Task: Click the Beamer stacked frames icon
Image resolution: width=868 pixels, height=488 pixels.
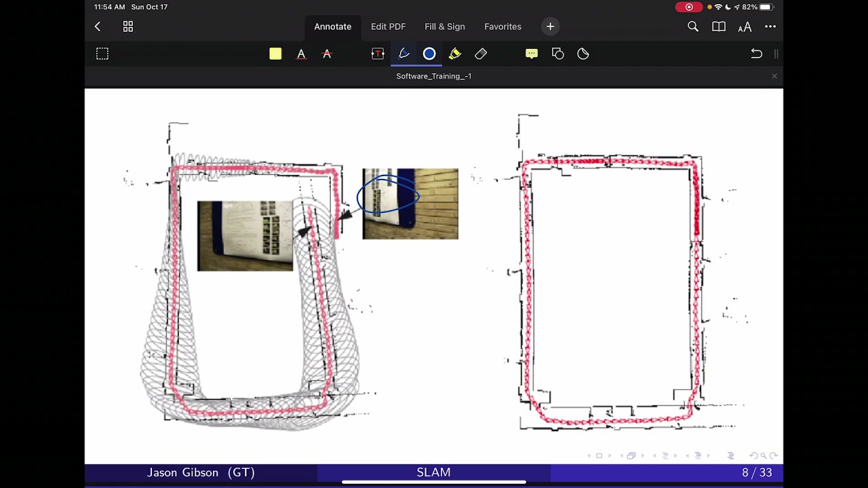Action: click(631, 456)
